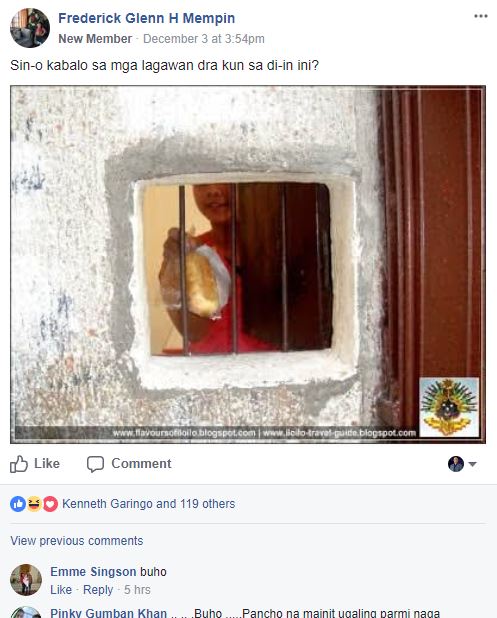The width and height of the screenshot is (497, 618).
Task: Open the blue Like reaction icon list
Action: 18,504
